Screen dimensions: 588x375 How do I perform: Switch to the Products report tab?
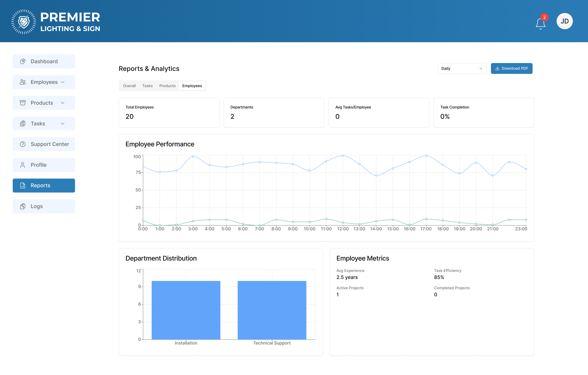167,86
